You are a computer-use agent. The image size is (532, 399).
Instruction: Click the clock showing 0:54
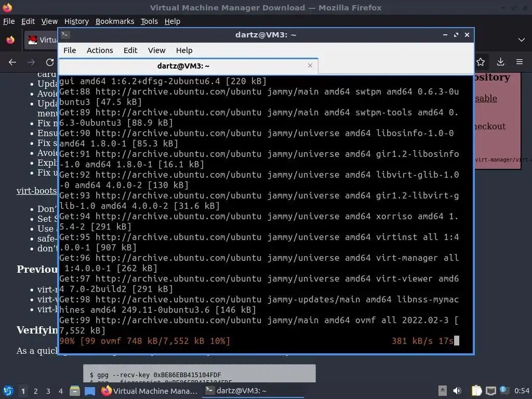522,391
